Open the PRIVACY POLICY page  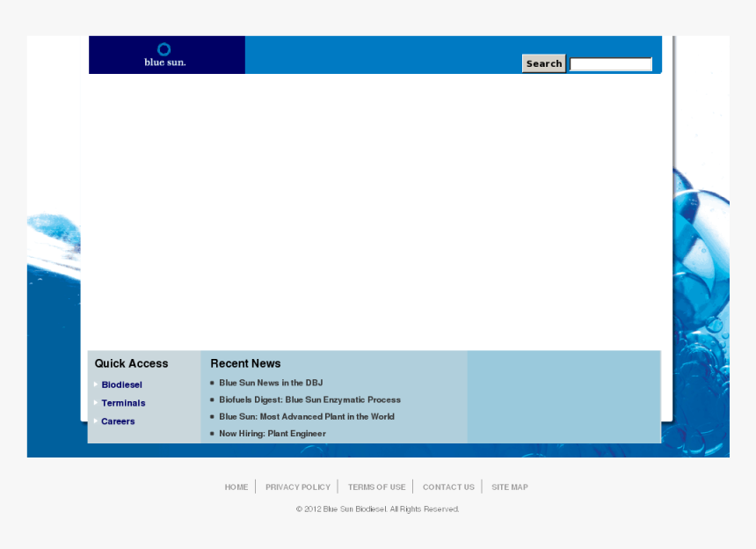point(298,487)
